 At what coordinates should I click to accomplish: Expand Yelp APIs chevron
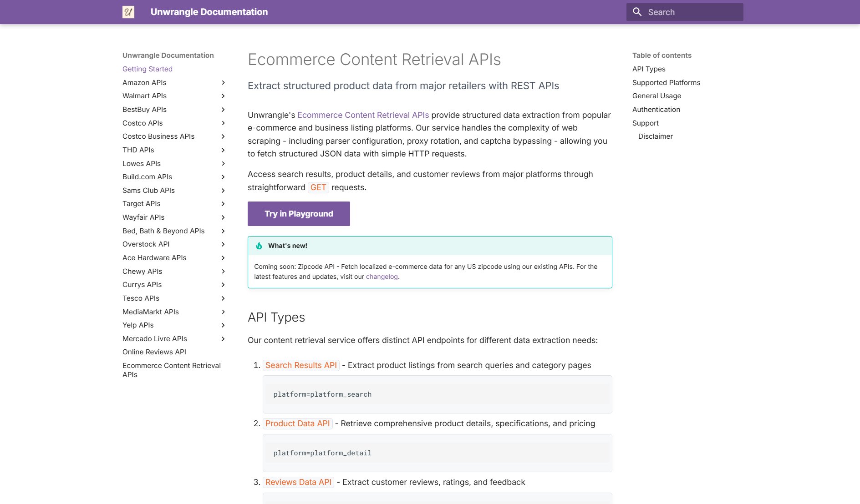223,325
